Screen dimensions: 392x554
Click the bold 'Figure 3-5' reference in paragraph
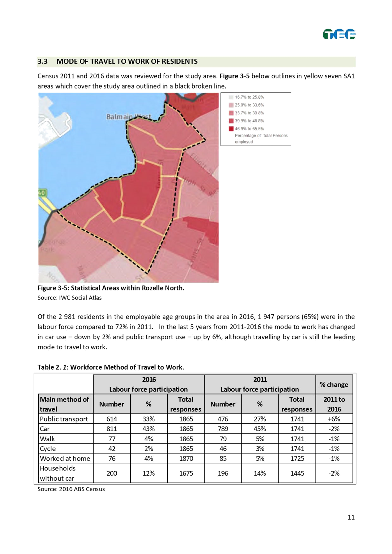point(235,76)
